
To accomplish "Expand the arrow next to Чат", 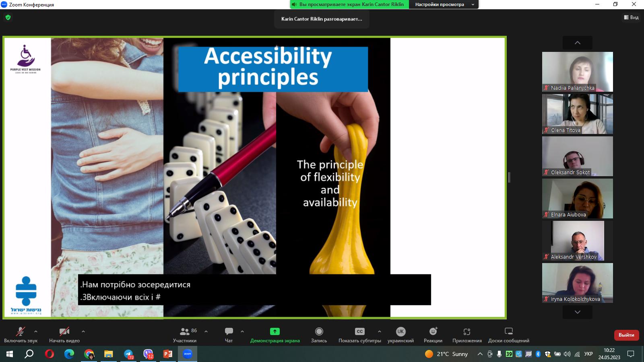I will coord(242,331).
